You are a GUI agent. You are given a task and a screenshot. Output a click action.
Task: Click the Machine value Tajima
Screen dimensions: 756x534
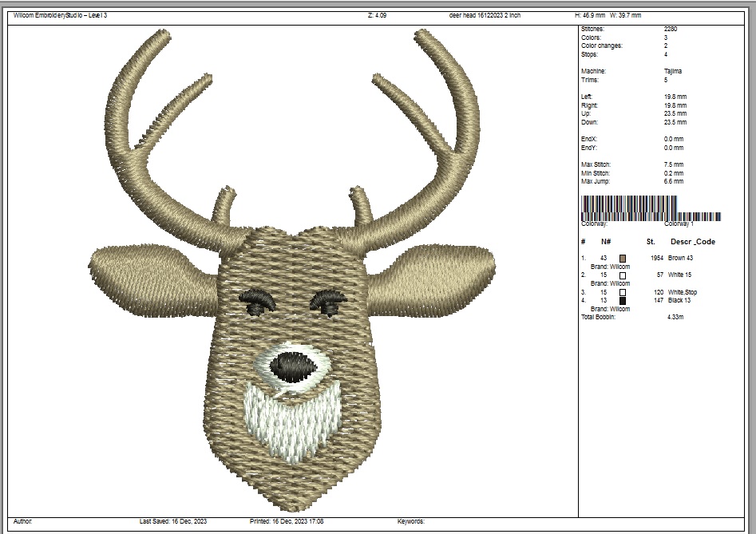[673, 71]
